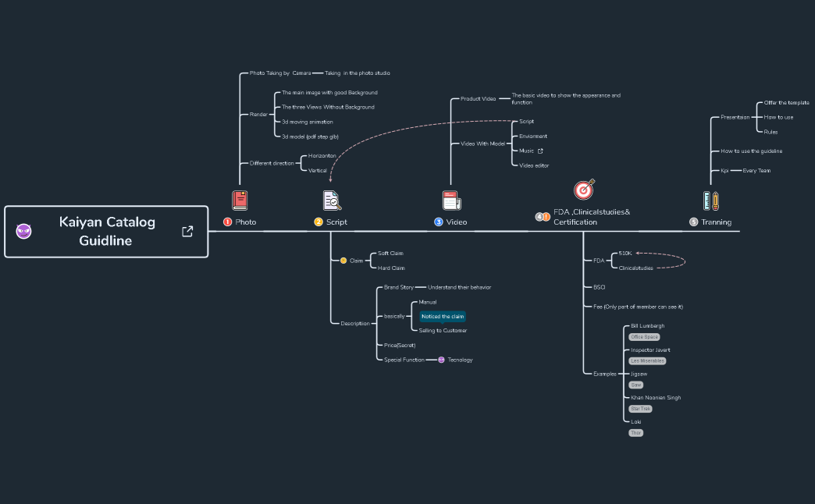Select the Render subtopic under Photo
The image size is (815, 504).
tap(258, 114)
